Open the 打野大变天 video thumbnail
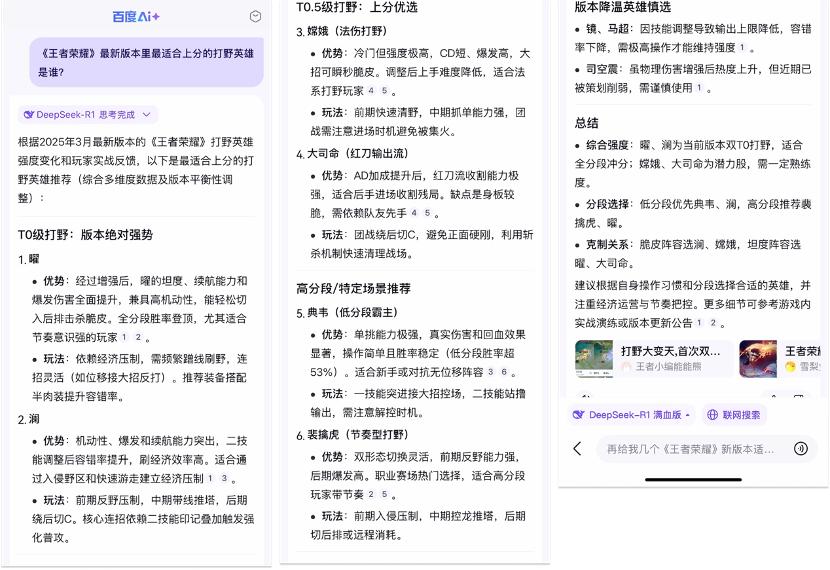 (594, 358)
